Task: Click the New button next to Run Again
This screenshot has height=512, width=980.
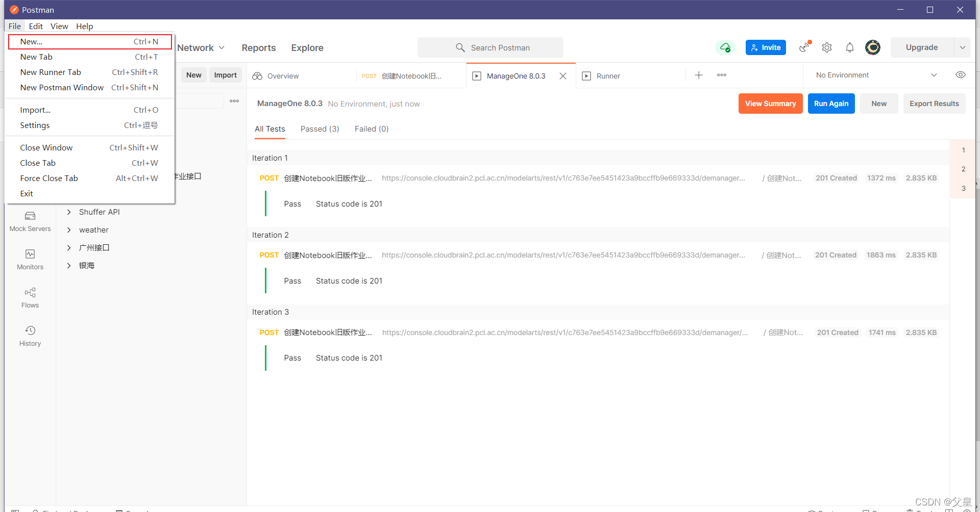Action: click(x=879, y=104)
